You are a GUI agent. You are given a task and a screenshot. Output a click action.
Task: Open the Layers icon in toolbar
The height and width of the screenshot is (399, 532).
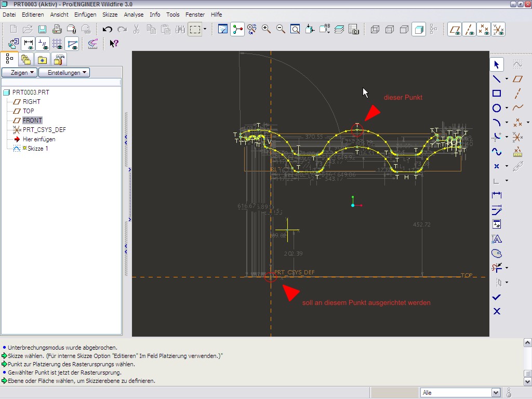339,29
